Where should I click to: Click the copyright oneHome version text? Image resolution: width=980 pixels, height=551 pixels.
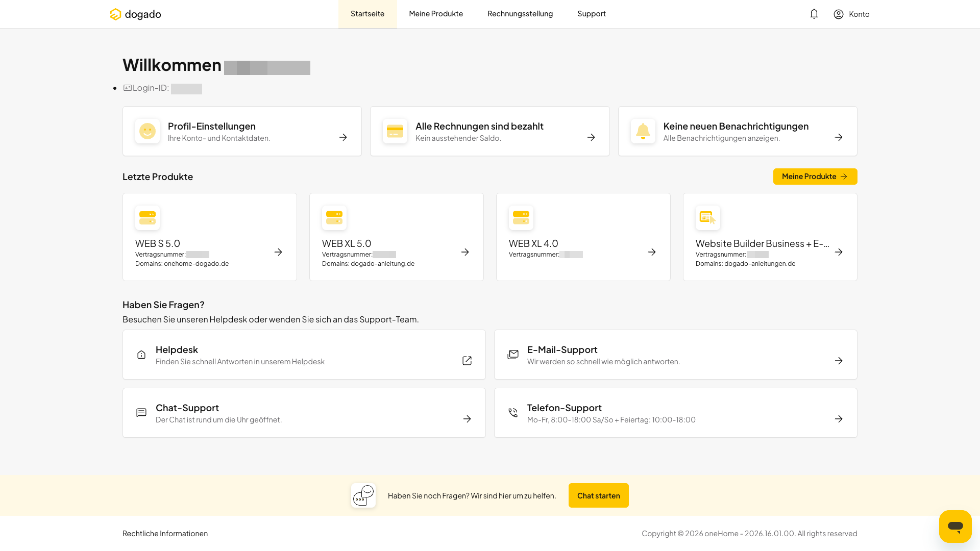[x=749, y=533]
